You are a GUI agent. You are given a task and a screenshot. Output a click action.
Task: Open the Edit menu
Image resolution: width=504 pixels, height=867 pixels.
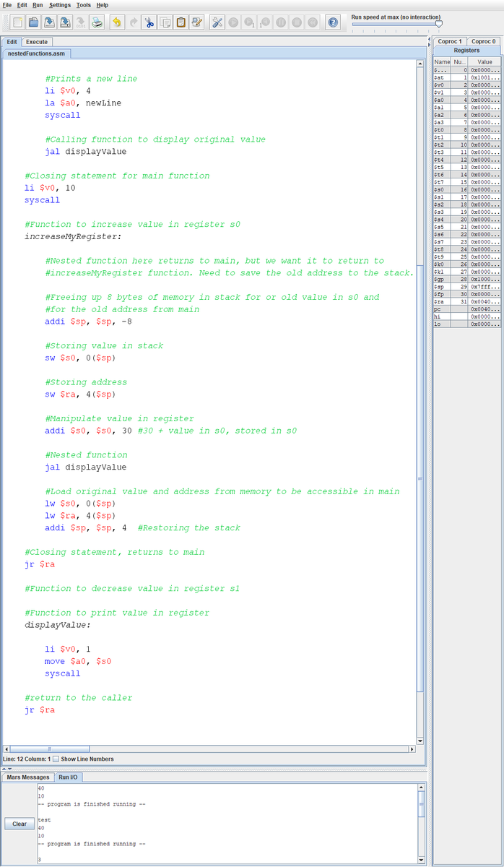[22, 5]
